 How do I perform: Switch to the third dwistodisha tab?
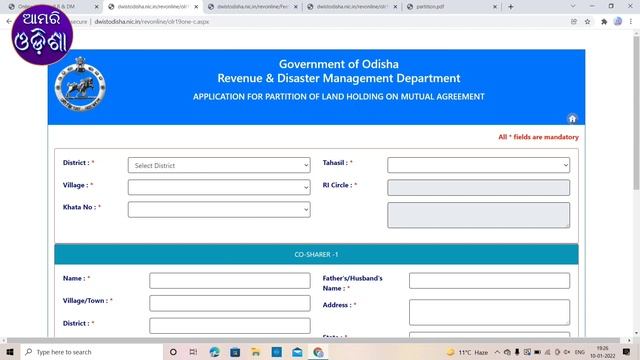pos(352,7)
